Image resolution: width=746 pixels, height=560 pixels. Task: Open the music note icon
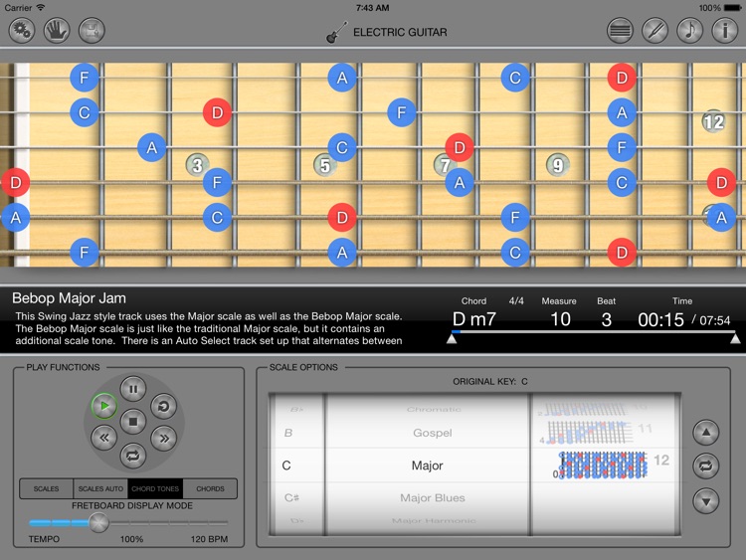(x=690, y=31)
